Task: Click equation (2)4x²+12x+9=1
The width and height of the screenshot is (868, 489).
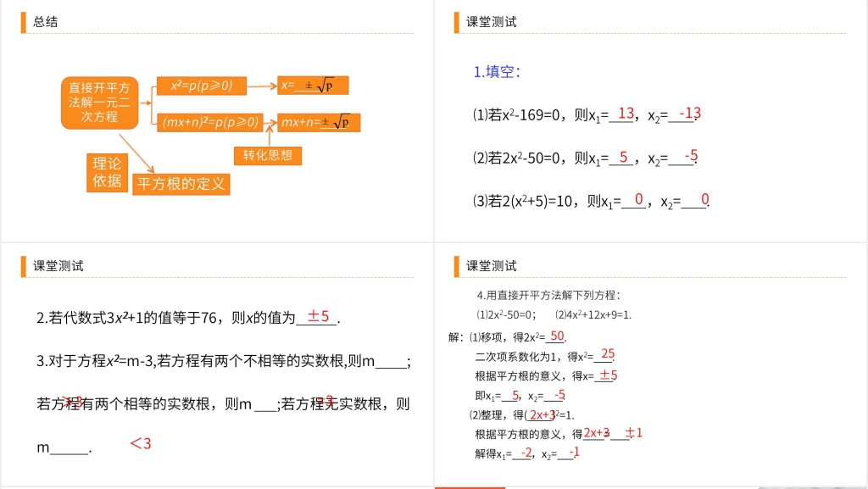Action: tap(593, 315)
